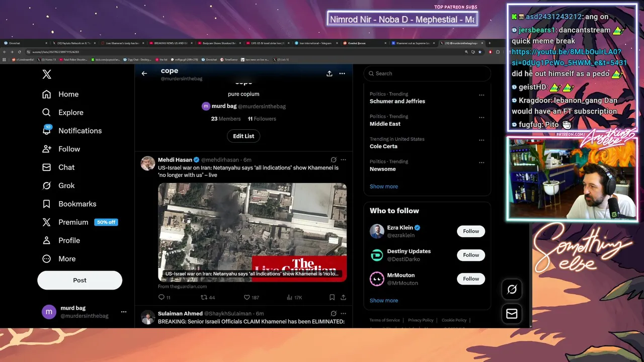Open TimeGuessr bookmark
The image size is (644, 362).
click(229, 59)
